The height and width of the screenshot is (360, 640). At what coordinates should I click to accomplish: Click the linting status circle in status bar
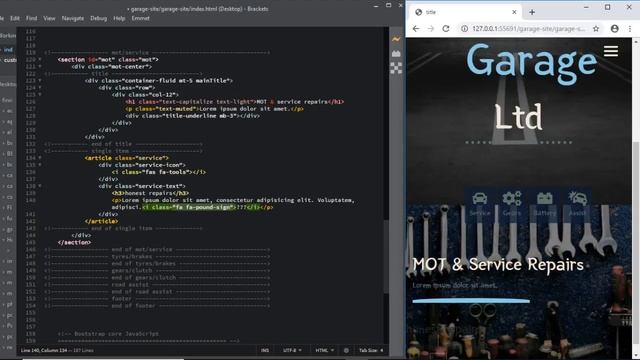click(346, 350)
